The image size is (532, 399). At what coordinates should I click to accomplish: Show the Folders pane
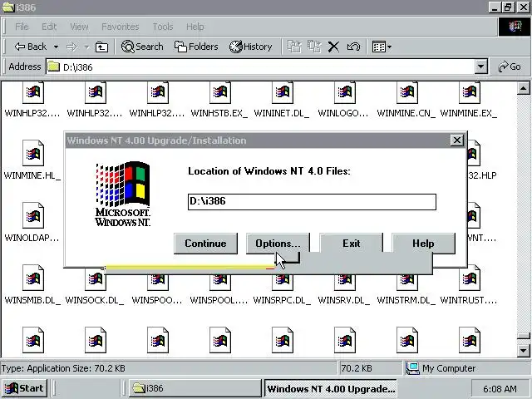[196, 47]
